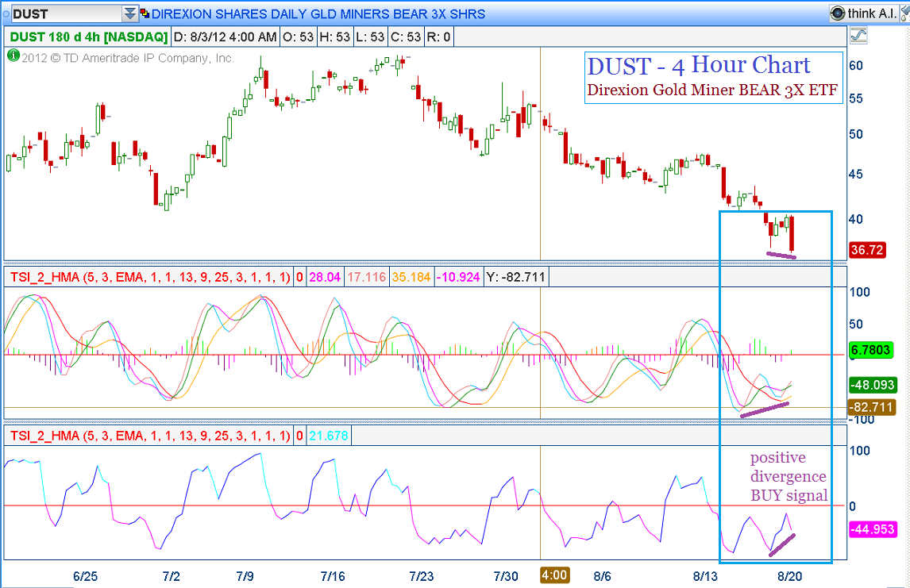This screenshot has width=910, height=588.
Task: Click the colored squares icon beside symbol box
Action: pos(145,13)
